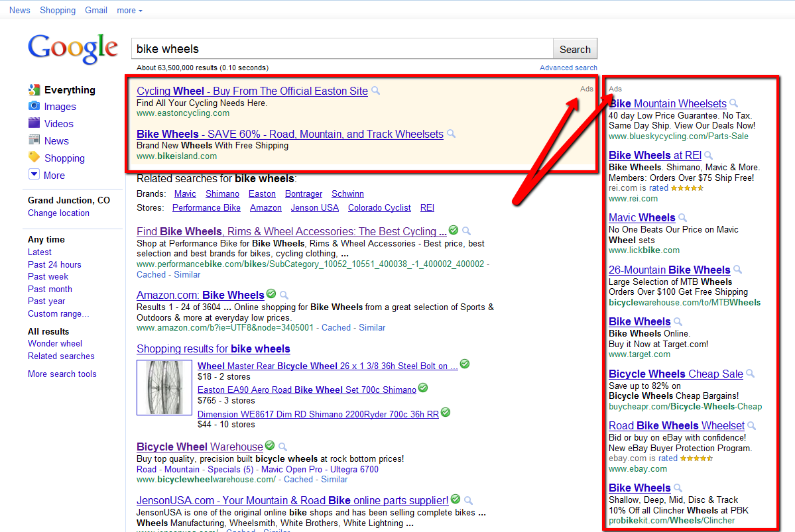This screenshot has height=532, width=795.
Task: Expand the More options arrow in sidebar
Action: point(34,174)
